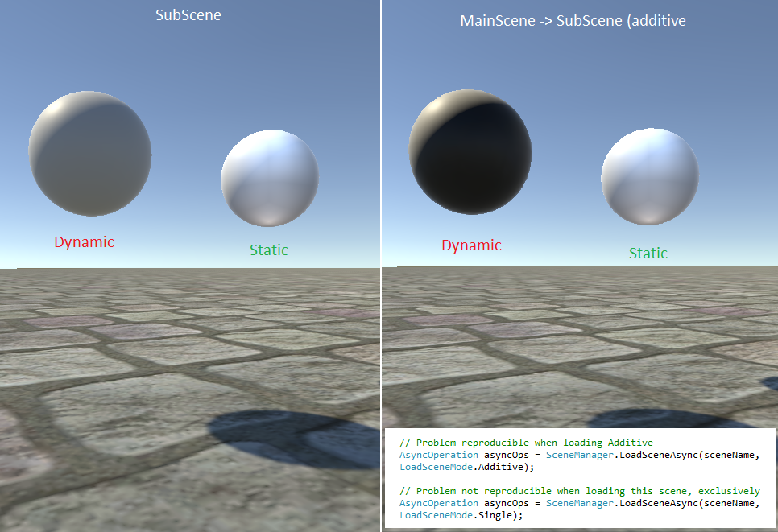Screen dimensions: 778x532
Task: Click the SubScene title label
Action: (188, 14)
